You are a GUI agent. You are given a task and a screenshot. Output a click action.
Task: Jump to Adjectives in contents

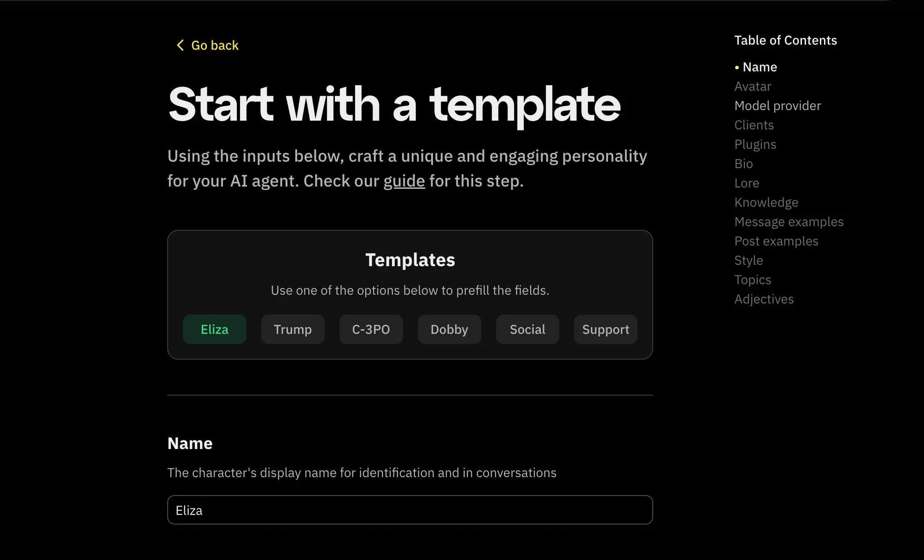tap(764, 299)
